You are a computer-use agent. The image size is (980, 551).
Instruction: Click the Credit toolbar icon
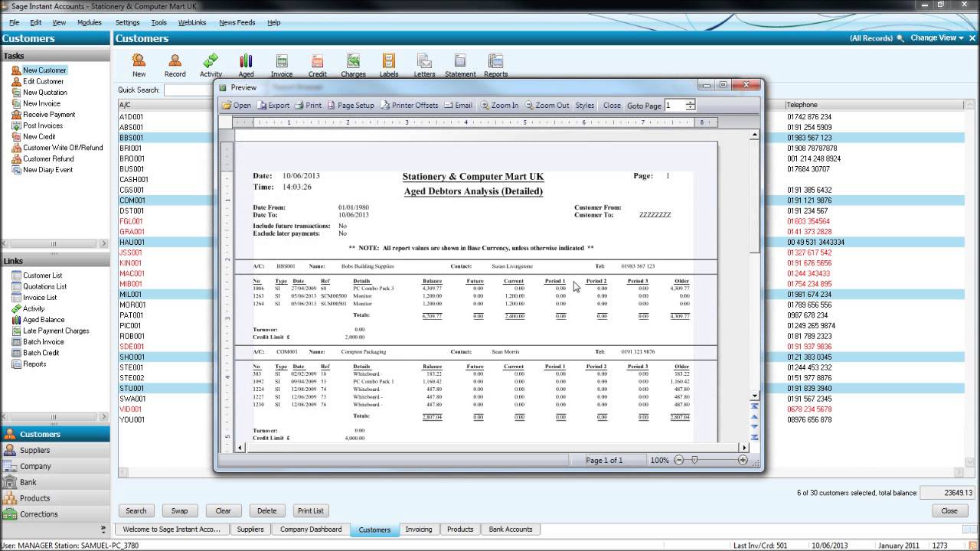(318, 65)
